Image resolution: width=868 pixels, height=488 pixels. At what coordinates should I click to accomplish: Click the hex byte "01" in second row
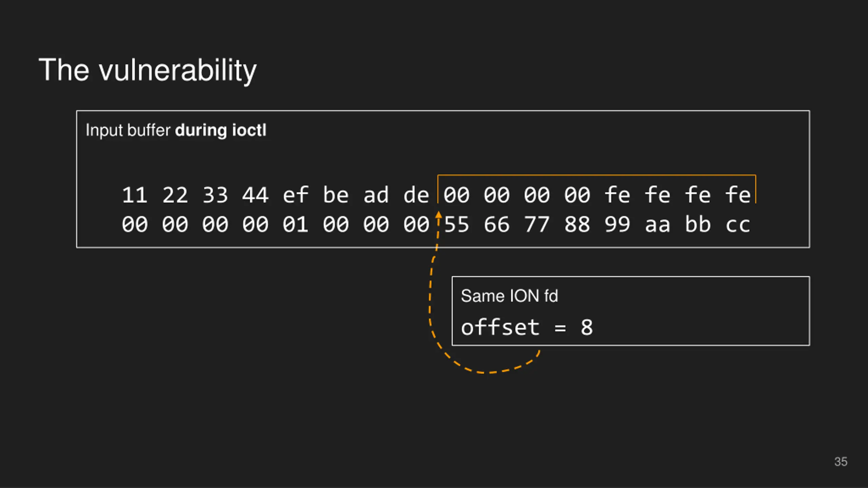point(295,224)
